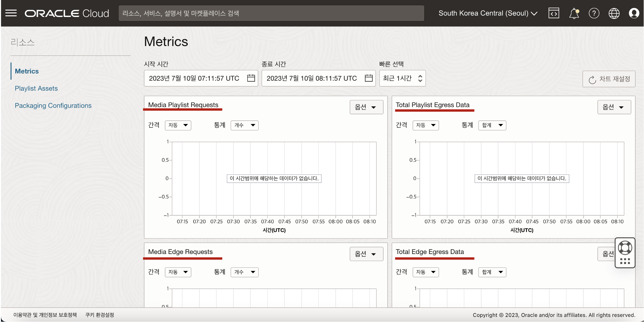The width and height of the screenshot is (644, 322).
Task: Change interval for Media Edge Requests chart
Action: point(178,272)
